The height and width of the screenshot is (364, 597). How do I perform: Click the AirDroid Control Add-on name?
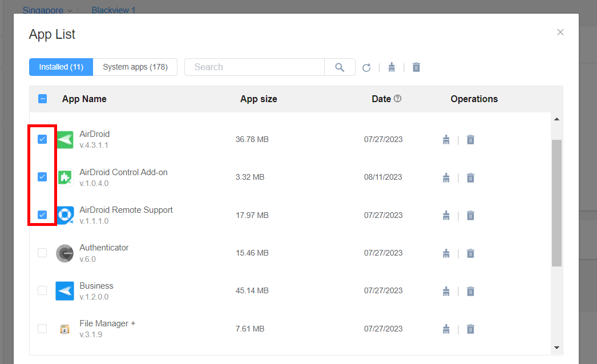123,172
